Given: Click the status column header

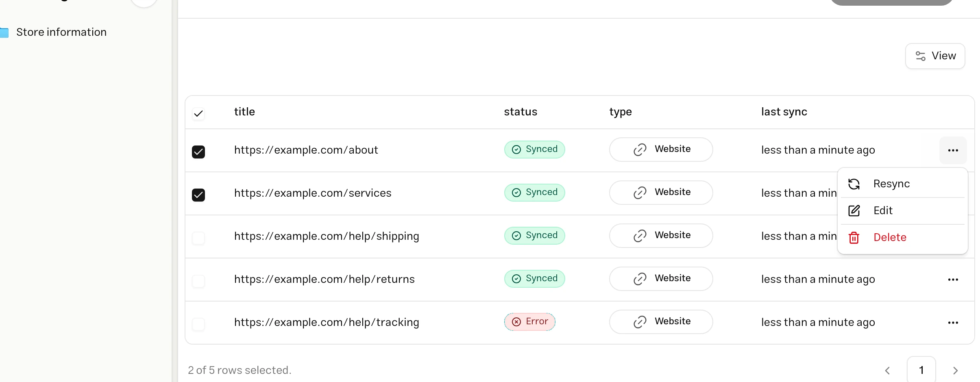Looking at the screenshot, I should [x=520, y=112].
